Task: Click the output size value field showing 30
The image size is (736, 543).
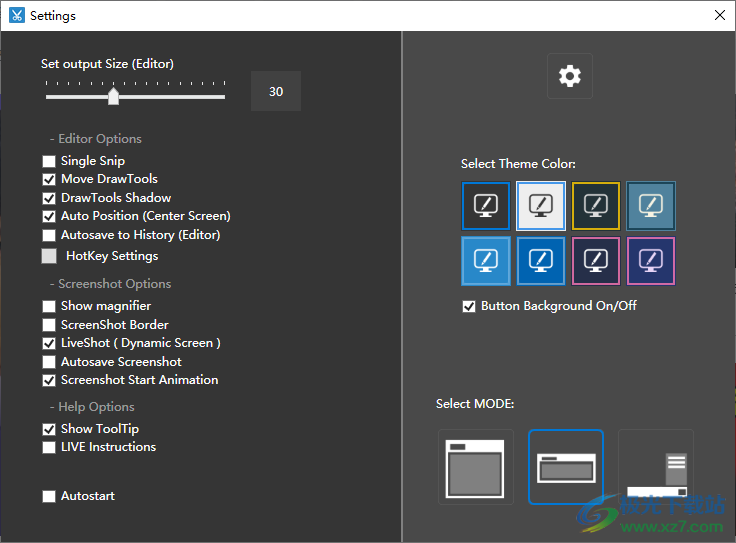Action: coord(276,92)
